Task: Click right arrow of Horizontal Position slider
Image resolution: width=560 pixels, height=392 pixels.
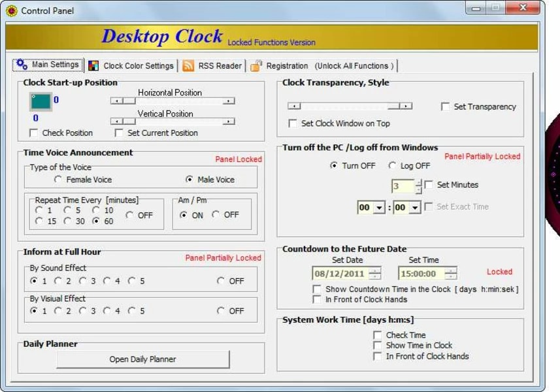Action: point(228,101)
